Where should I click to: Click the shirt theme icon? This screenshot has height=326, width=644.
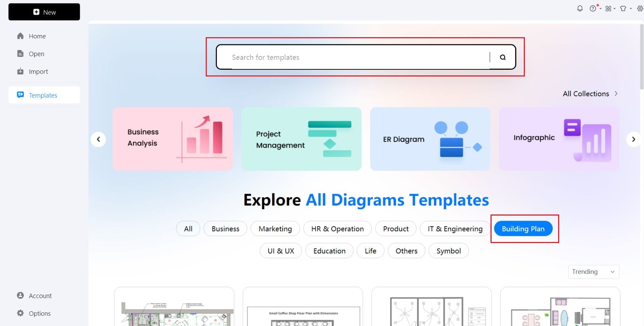pyautogui.click(x=623, y=9)
